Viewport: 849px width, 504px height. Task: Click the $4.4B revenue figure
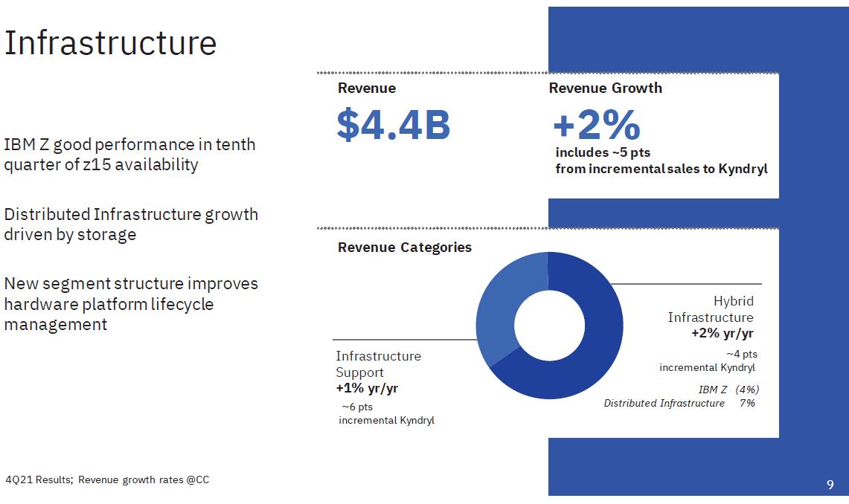pyautogui.click(x=393, y=124)
